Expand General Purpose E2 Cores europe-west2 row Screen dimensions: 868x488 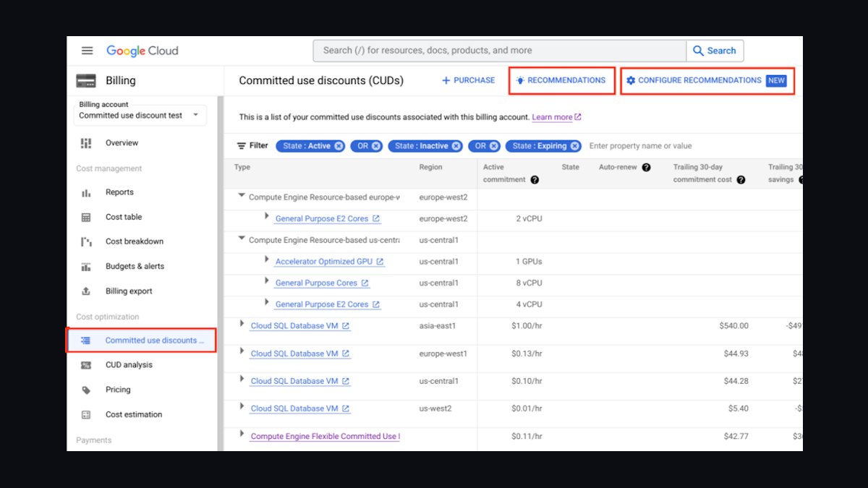(x=267, y=217)
